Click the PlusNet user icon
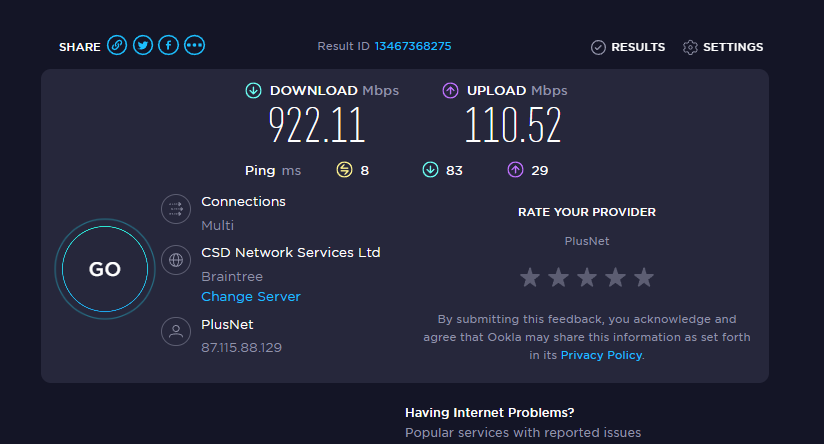The height and width of the screenshot is (444, 824). tap(176, 333)
